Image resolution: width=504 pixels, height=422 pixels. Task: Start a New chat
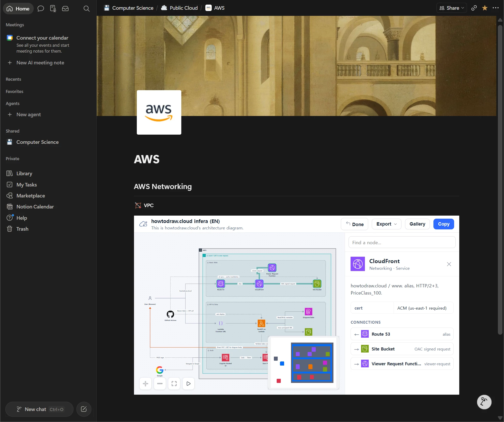click(39, 409)
